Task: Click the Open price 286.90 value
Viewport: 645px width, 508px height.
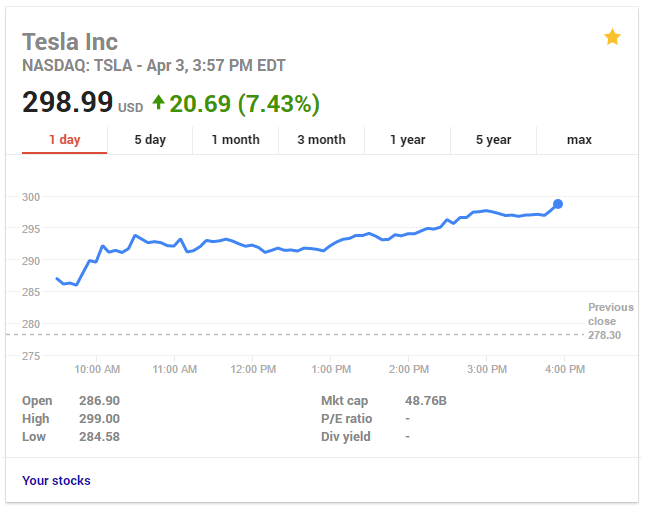Action: [x=100, y=400]
